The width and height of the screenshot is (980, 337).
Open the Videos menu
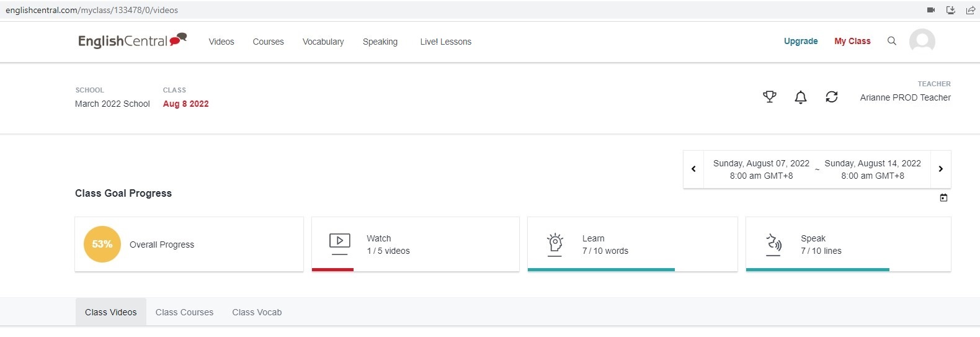pyautogui.click(x=221, y=42)
